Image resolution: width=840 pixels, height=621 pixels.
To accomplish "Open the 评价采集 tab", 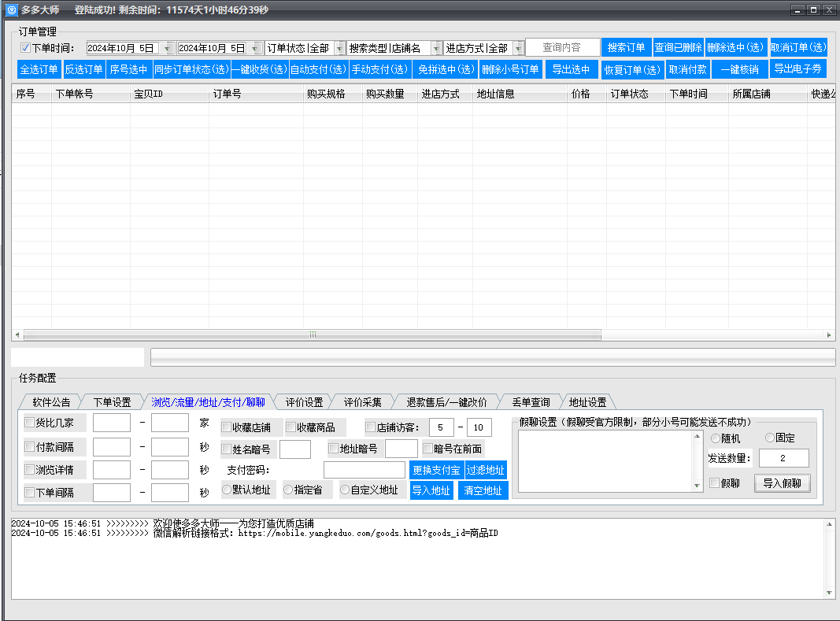I will pyautogui.click(x=362, y=402).
